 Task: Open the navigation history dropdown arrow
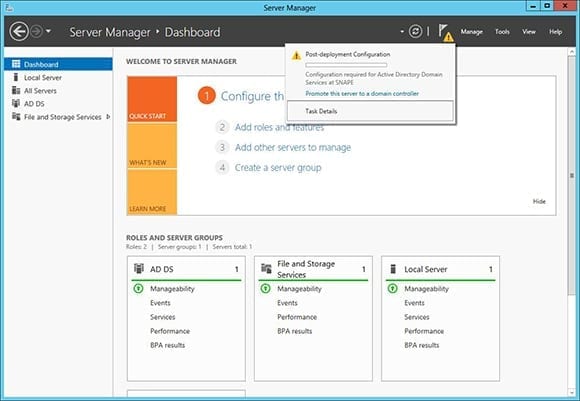(x=48, y=31)
